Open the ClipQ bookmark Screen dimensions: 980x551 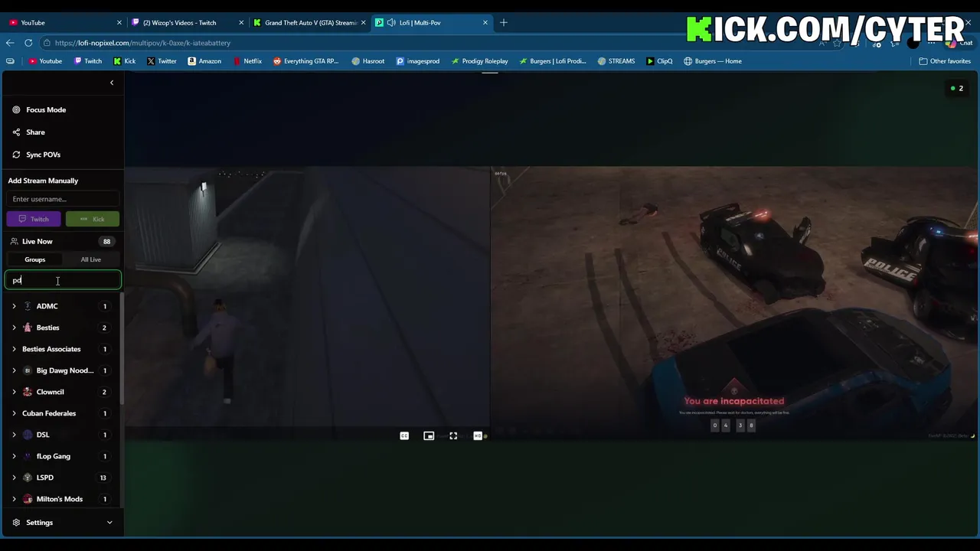pos(659,61)
